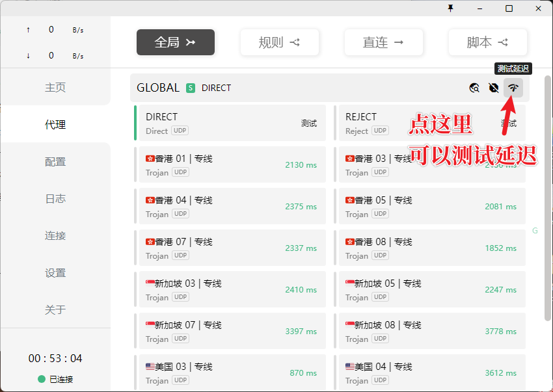The width and height of the screenshot is (553, 392).
Task: Pin the window with the pushpin icon
Action: point(450,8)
